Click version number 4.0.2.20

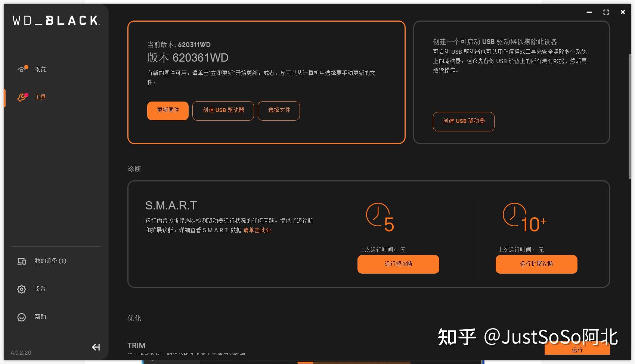[x=21, y=353]
